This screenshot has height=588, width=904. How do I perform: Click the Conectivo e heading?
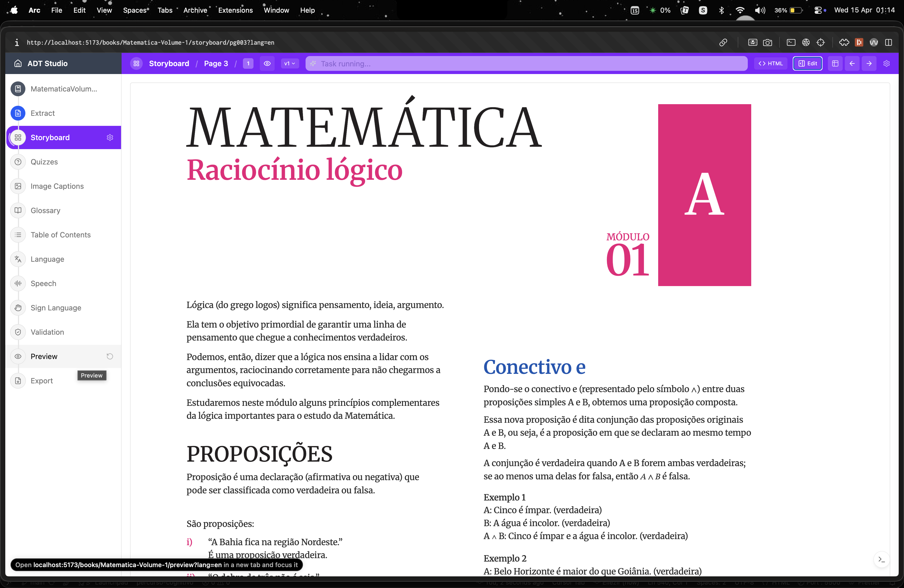tap(534, 367)
